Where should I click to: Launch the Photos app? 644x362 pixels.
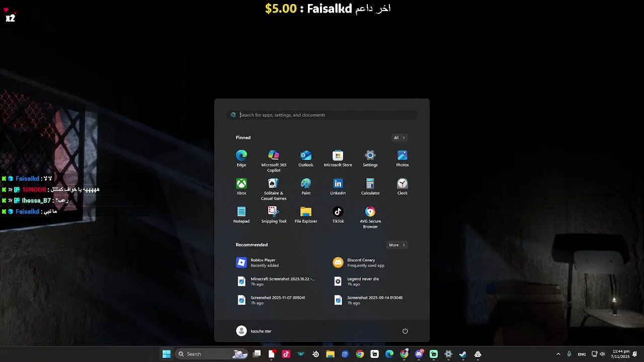coord(403,158)
